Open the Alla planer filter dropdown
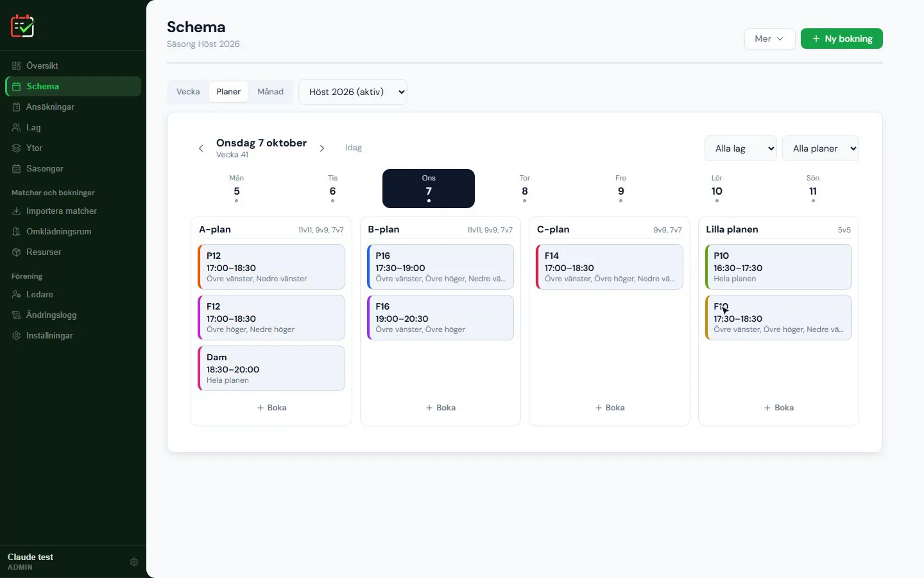Viewport: 924px width, 578px height. (x=821, y=148)
